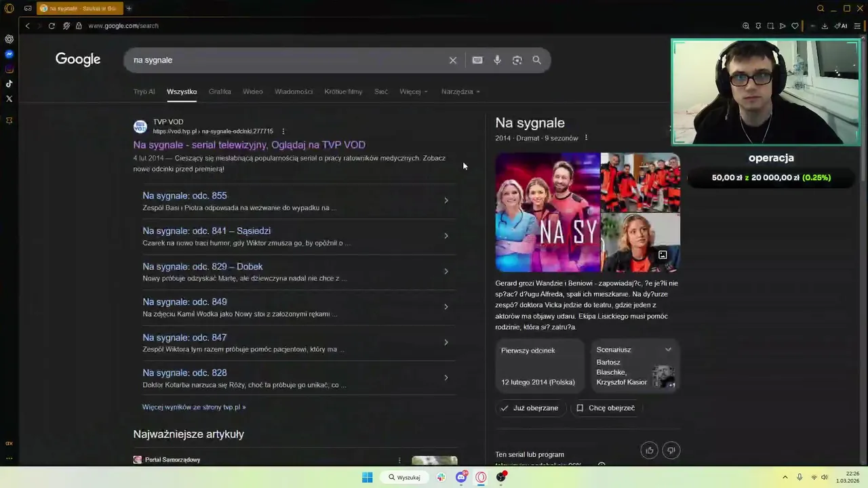Screen dimensions: 868x488
Task: Open new browser tab with plus
Action: [x=129, y=8]
